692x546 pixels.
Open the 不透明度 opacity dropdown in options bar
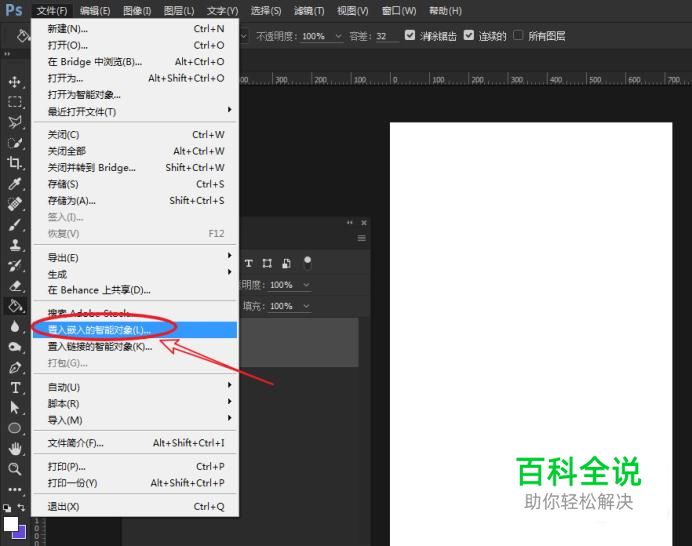tap(338, 36)
